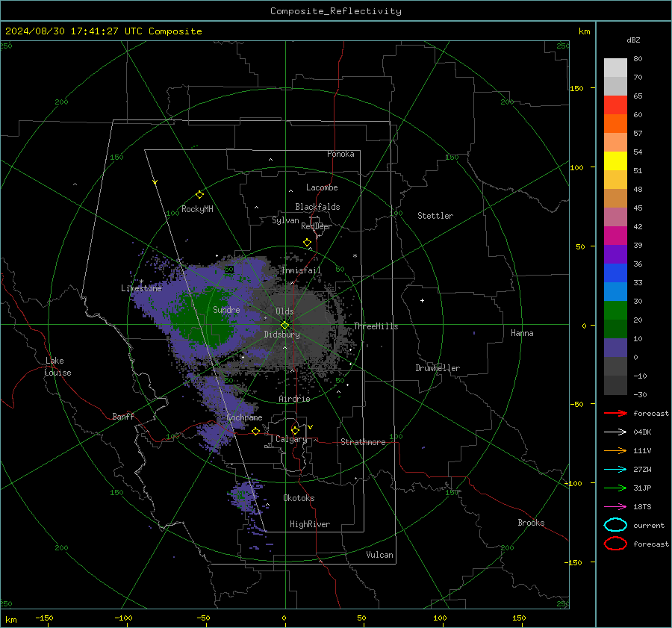Click the Hanna town label
672x628 pixels.
[x=522, y=333]
